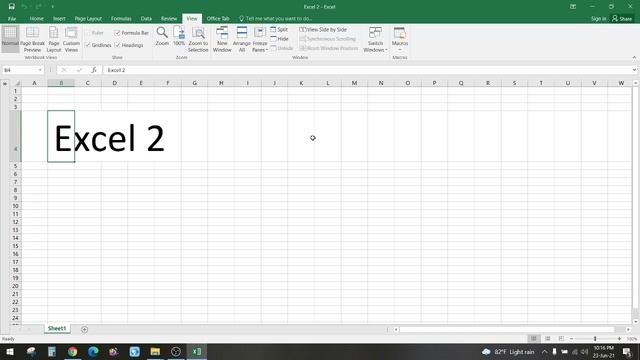Open Page Layout view button
The height and width of the screenshot is (360, 640).
[x=53, y=39]
